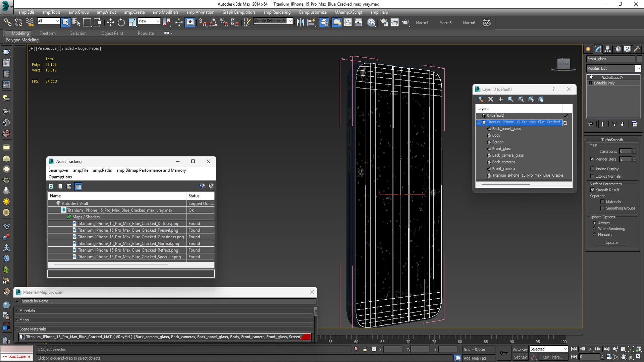Select the Select and Link tool
The width and height of the screenshot is (644, 362).
tap(7, 22)
